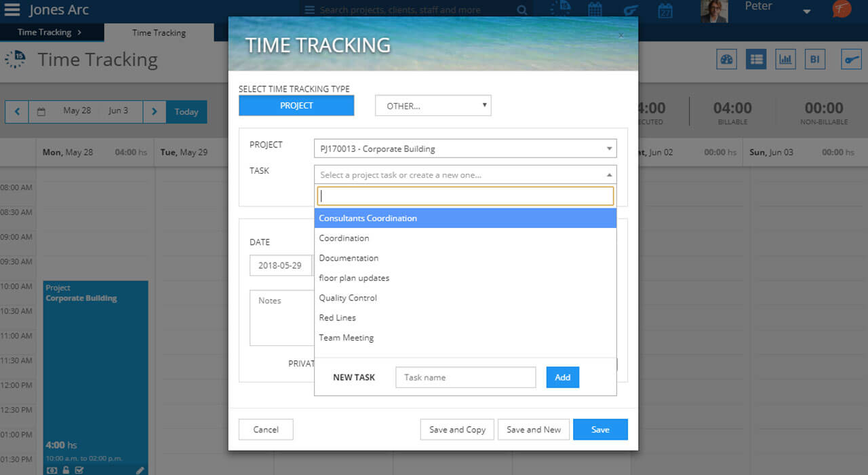The width and height of the screenshot is (868, 475).
Task: Open the hamburger main menu
Action: click(12, 11)
